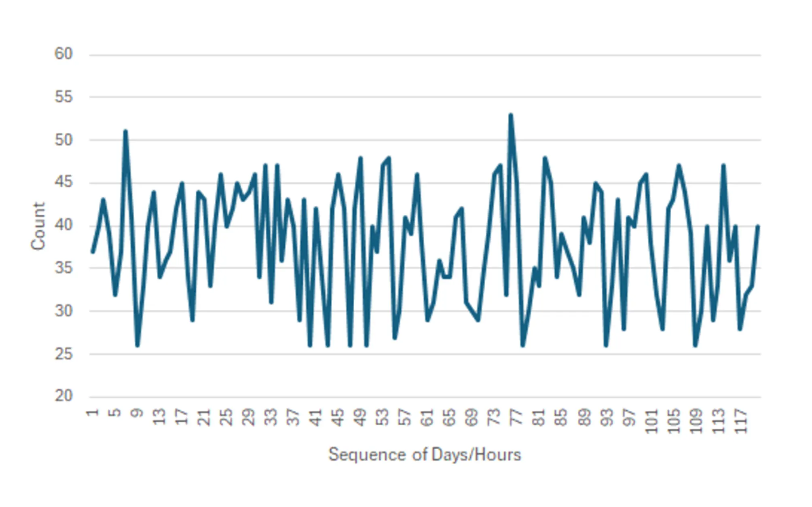Click the y-axis tick label 35
This screenshot has height=507, width=812.
pos(63,268)
